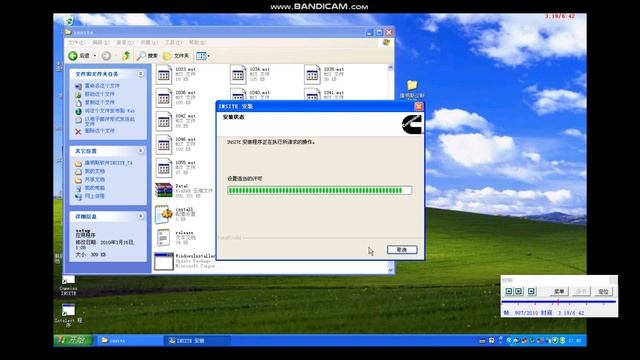Click the scroll-down arrow in Explorer file list
This screenshot has width=640, height=360.
(390, 270)
